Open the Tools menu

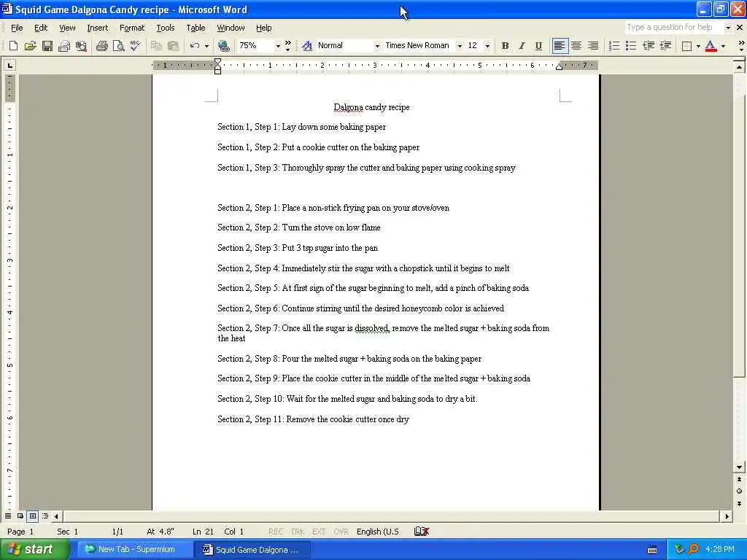tap(166, 28)
